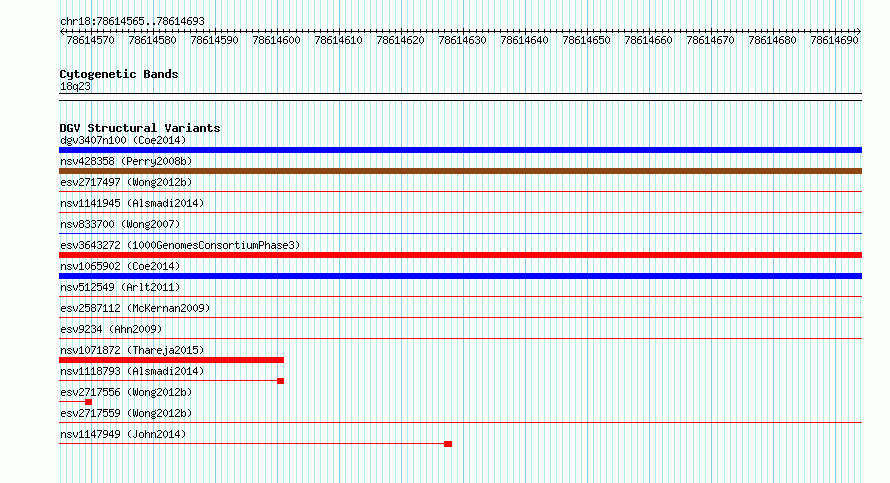Image resolution: width=890 pixels, height=483 pixels.
Task: Click the Cytogenetic Bands track title
Action: [x=119, y=74]
